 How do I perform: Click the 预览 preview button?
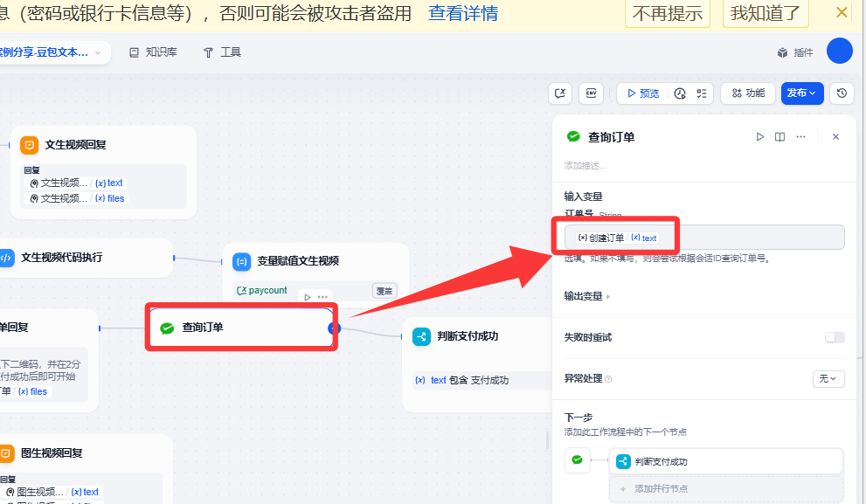[643, 93]
